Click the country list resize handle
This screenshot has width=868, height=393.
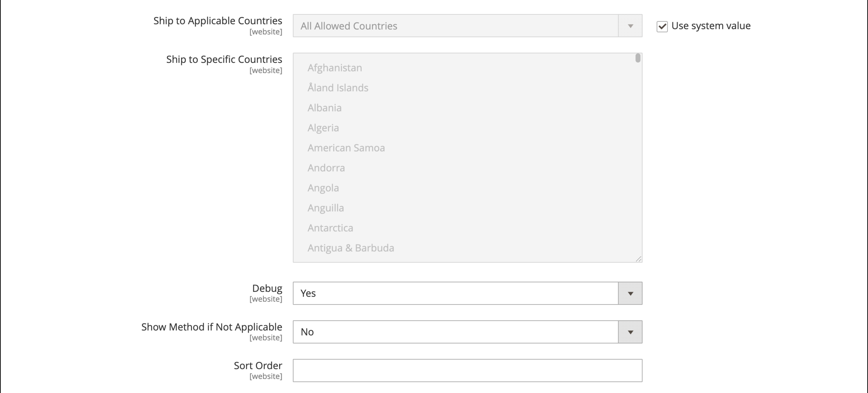click(638, 259)
